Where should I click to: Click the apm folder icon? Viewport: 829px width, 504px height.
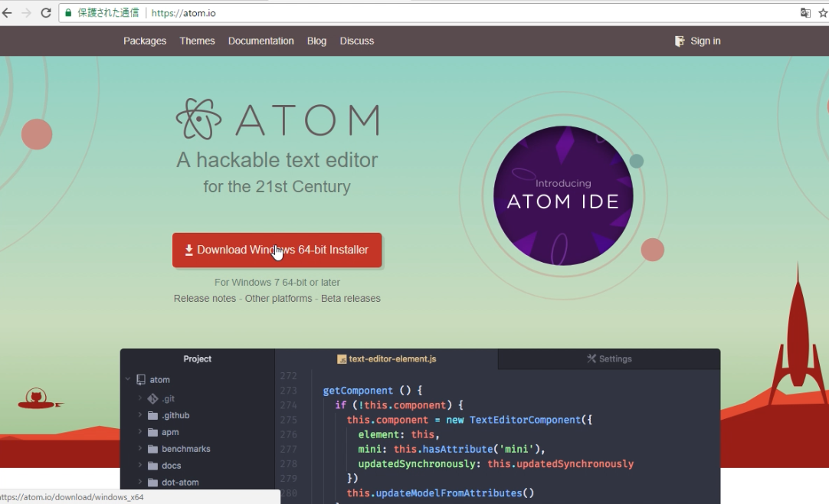(x=152, y=432)
